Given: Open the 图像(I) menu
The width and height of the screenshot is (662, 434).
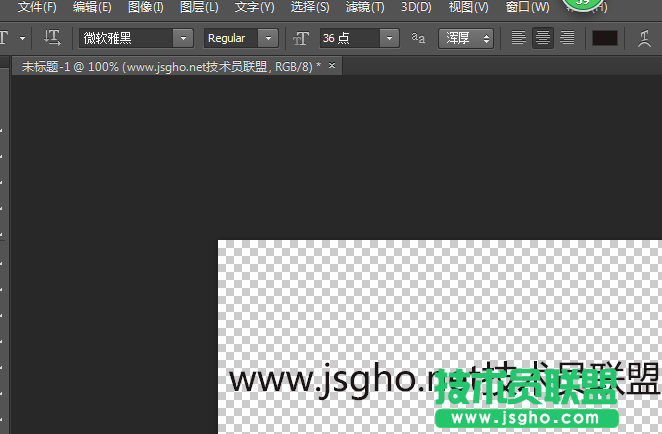Looking at the screenshot, I should (146, 7).
